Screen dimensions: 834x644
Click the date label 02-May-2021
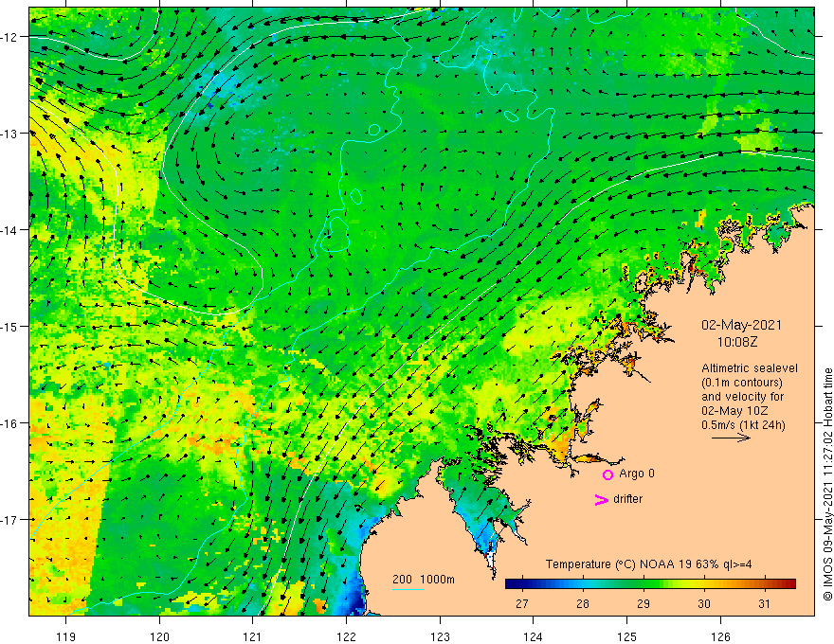click(741, 325)
